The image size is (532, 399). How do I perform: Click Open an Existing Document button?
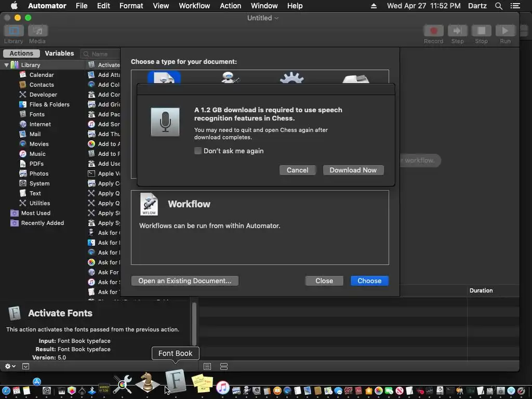(184, 281)
